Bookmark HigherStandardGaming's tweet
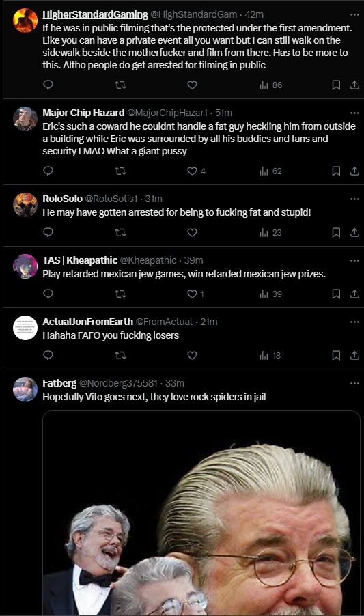This screenshot has height=616, width=364. click(336, 85)
